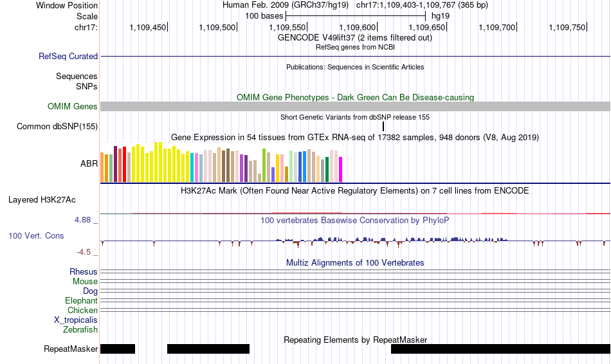
Task: Click the 1,109,650 position ruler label
Action: point(427,27)
